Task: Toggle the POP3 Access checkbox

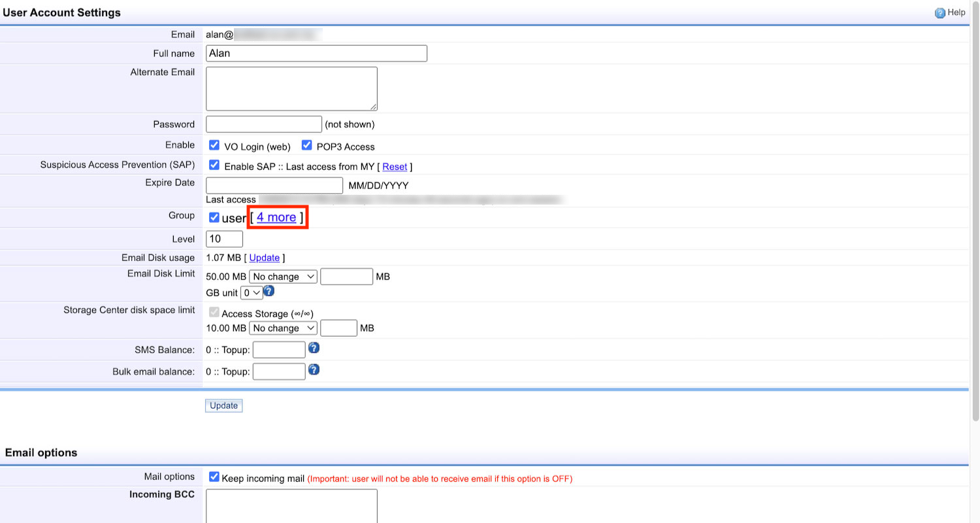Action: [306, 145]
